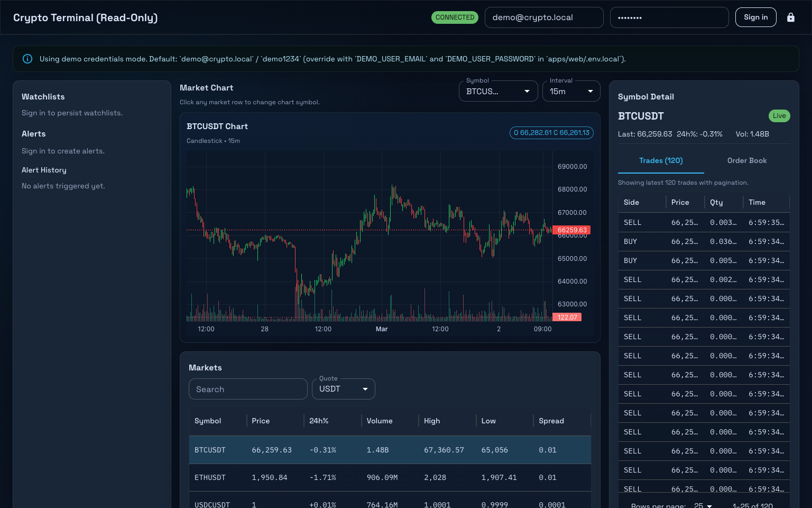Open the rows per page selector

click(x=703, y=505)
